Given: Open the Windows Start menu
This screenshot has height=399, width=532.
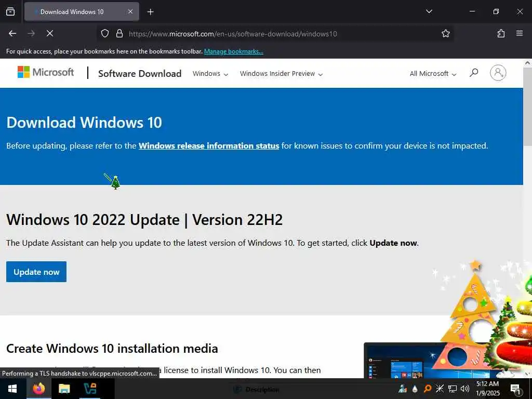Looking at the screenshot, I should click(x=12, y=389).
